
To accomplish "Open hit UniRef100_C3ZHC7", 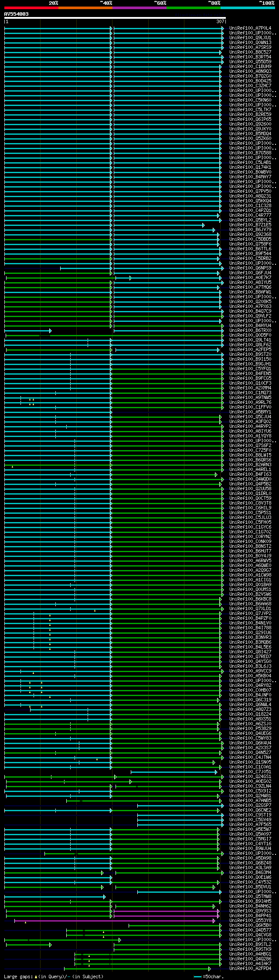I will pos(250,86).
